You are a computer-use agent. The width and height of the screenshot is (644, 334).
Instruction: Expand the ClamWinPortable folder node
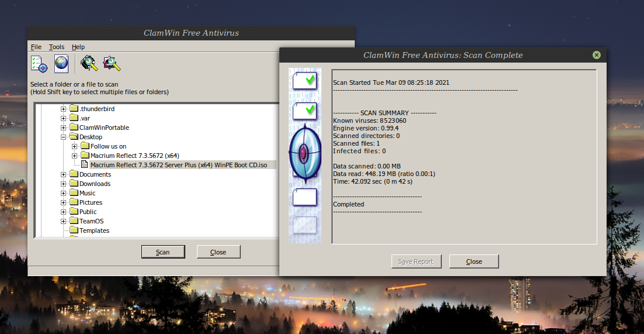(63, 128)
